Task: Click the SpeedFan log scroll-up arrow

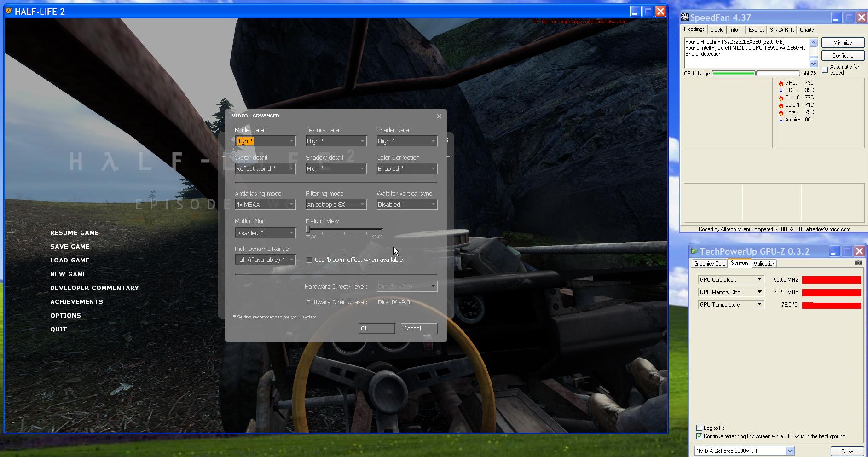Action: click(813, 42)
